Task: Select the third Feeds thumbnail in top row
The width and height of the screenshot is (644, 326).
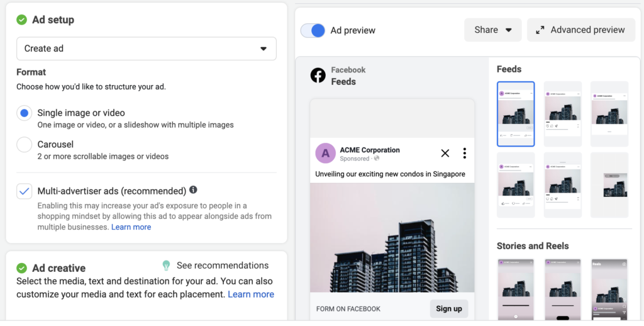Action: click(609, 115)
